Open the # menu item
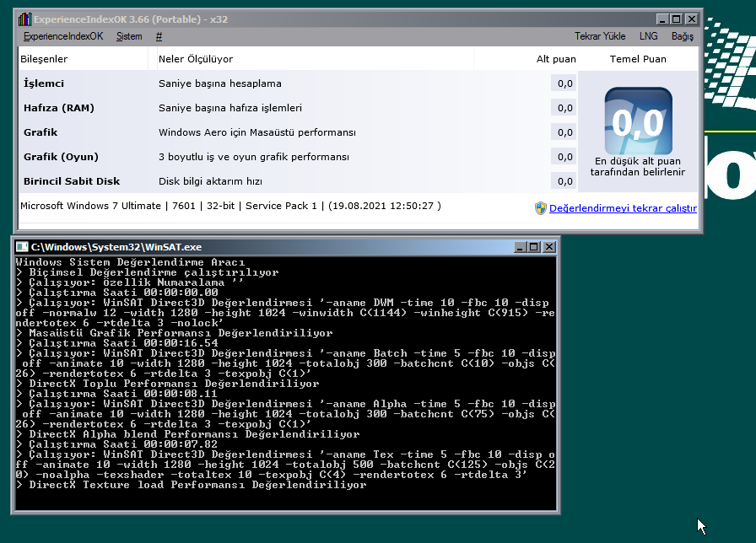Image resolution: width=756 pixels, height=543 pixels. [159, 36]
